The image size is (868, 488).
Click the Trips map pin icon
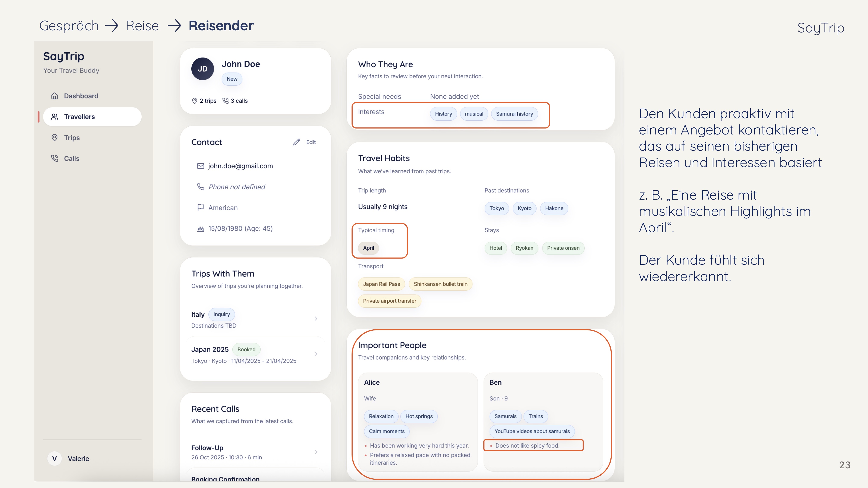coord(54,138)
